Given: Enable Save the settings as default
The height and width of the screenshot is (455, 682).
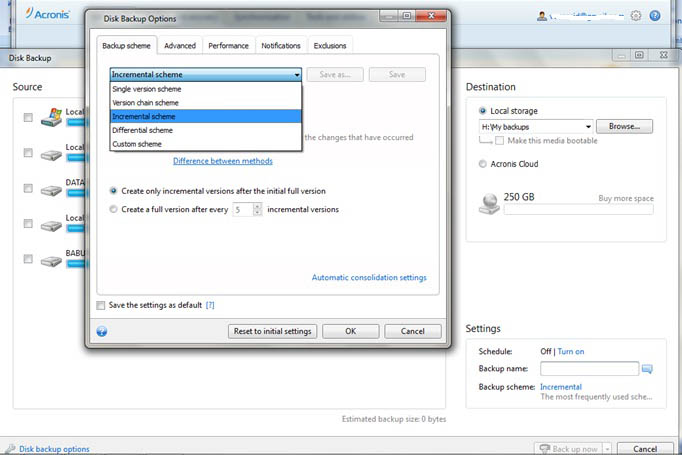Looking at the screenshot, I should click(100, 305).
